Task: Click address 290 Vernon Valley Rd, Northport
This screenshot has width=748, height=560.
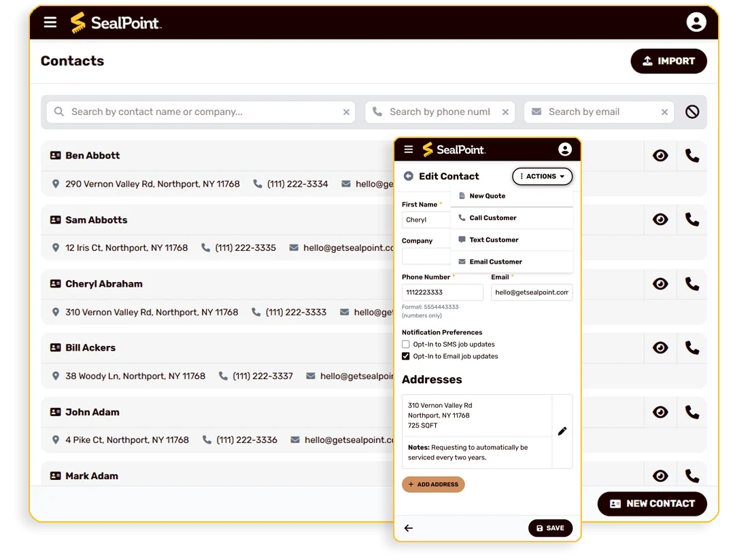Action: [x=152, y=184]
